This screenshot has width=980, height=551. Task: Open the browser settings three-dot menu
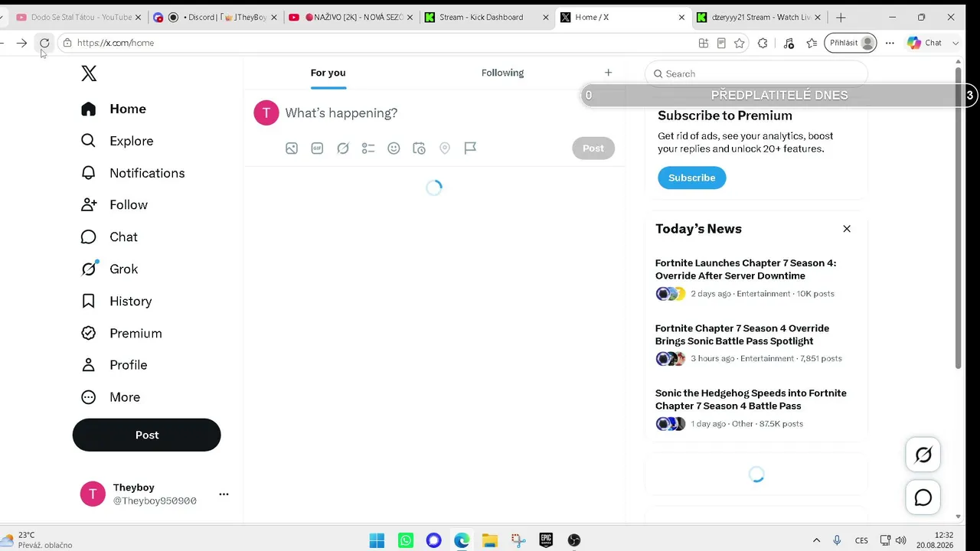(x=890, y=44)
